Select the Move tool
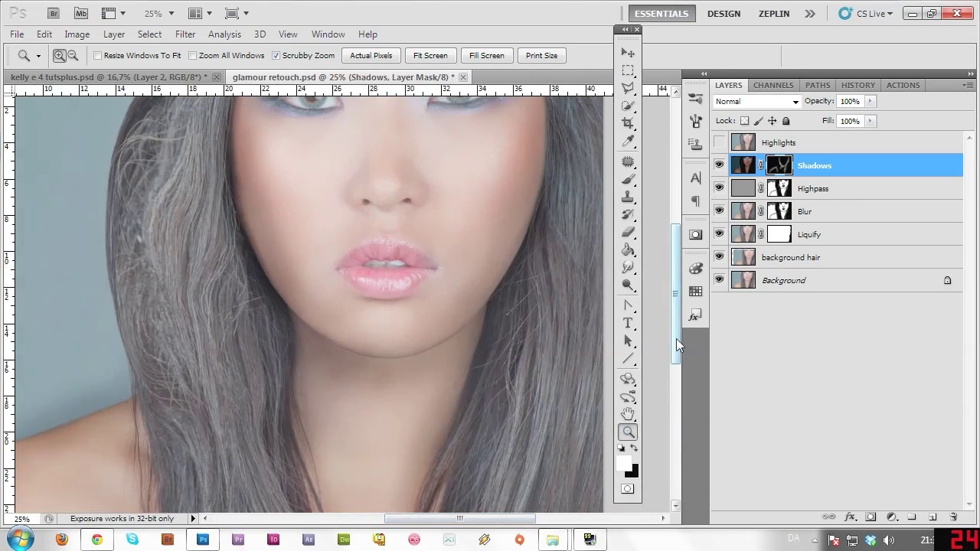The image size is (980, 551). pyautogui.click(x=628, y=53)
